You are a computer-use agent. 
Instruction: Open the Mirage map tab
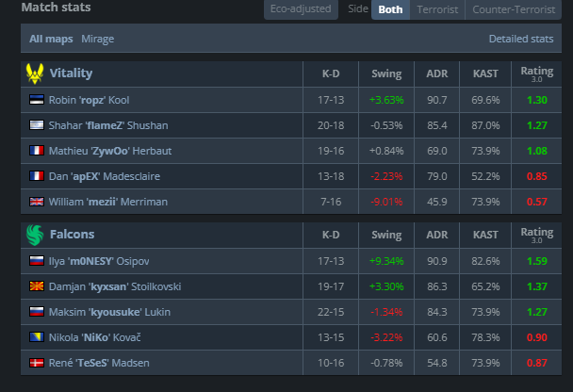[99, 39]
